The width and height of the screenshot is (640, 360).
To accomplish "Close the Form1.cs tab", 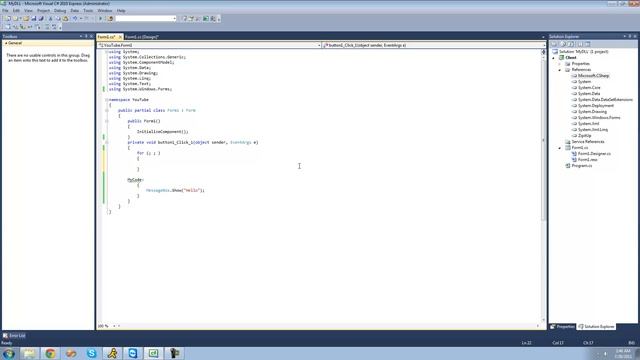I will tap(120, 37).
